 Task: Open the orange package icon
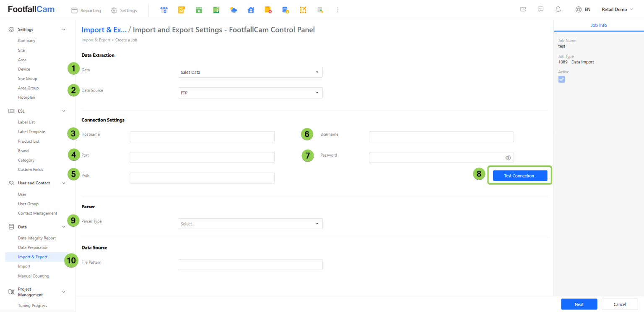pos(268,10)
